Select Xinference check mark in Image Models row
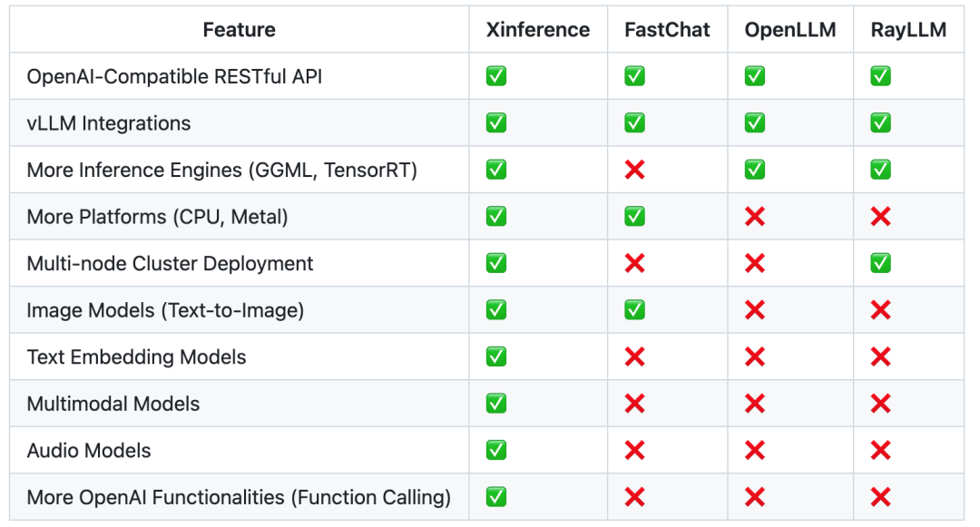Image resolution: width=980 pixels, height=527 pixels. tap(496, 310)
